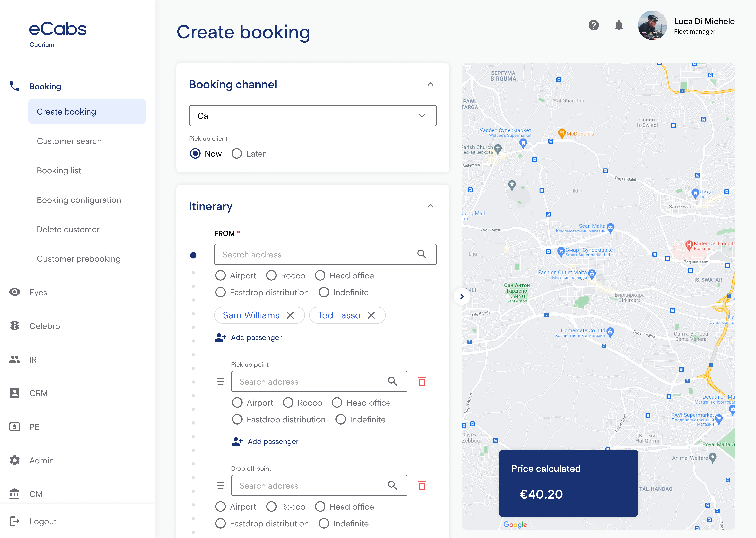This screenshot has width=756, height=538.
Task: Click Homemate Co. Ltd marker on map
Action: coord(610,332)
